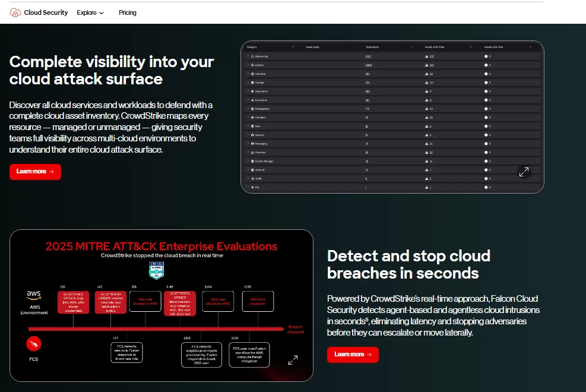Open the Networking total assets count link
Viewport: 586px width, 392px height.
[368, 56]
